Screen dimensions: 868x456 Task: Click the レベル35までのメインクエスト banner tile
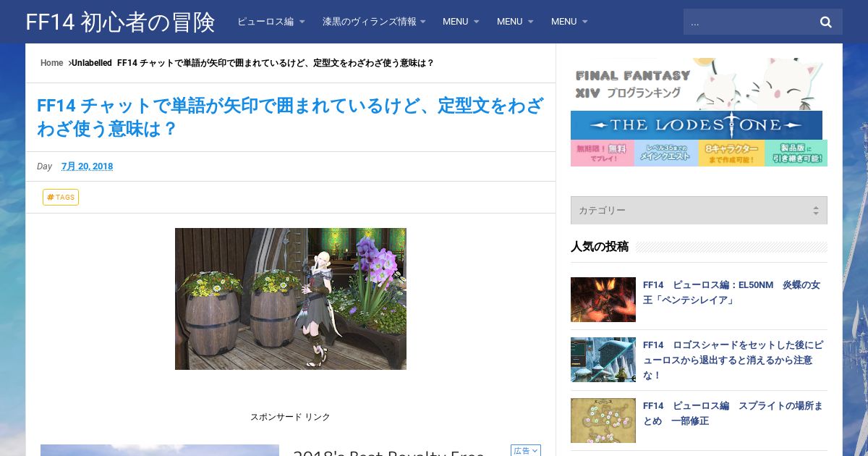pyautogui.click(x=666, y=153)
